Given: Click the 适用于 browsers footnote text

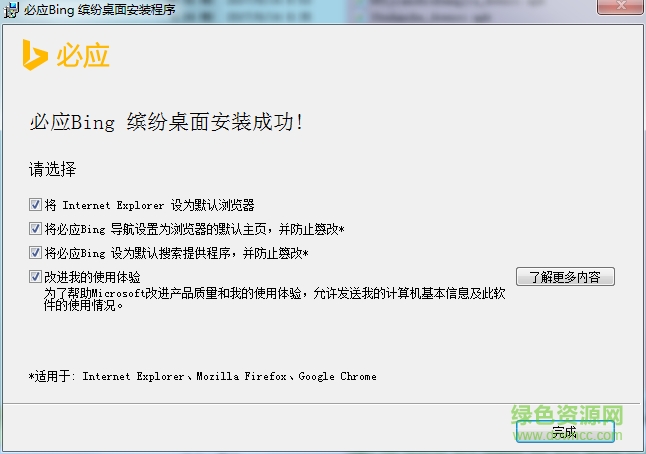Looking at the screenshot, I should coord(202,376).
